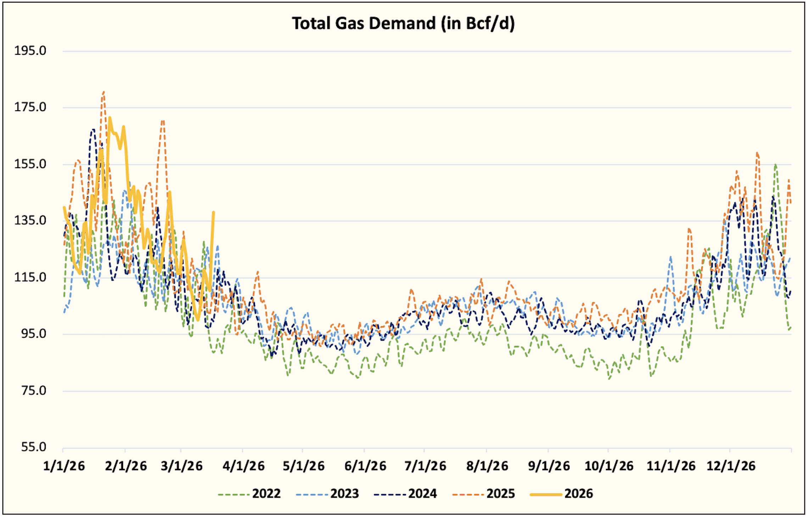Click the 8/1/26 x-axis date label
The width and height of the screenshot is (812, 520).
tap(487, 466)
